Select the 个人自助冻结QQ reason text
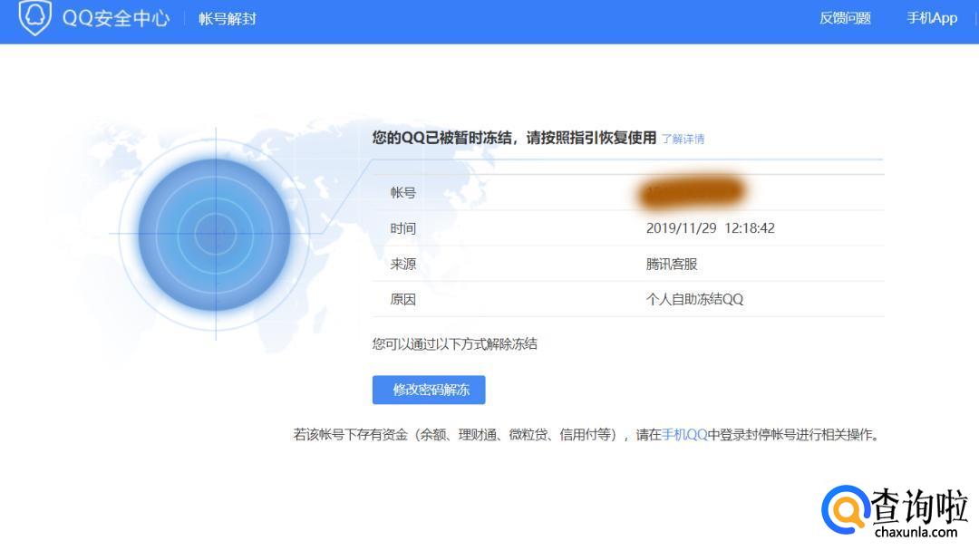This screenshot has height=560, width=979. (x=694, y=299)
